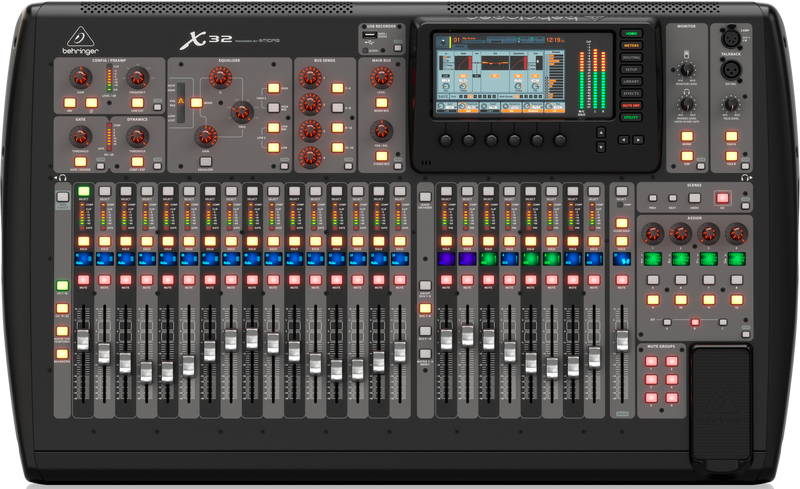Select the LOW MID EQ band button
The width and height of the screenshot is (800, 489).
274,128
